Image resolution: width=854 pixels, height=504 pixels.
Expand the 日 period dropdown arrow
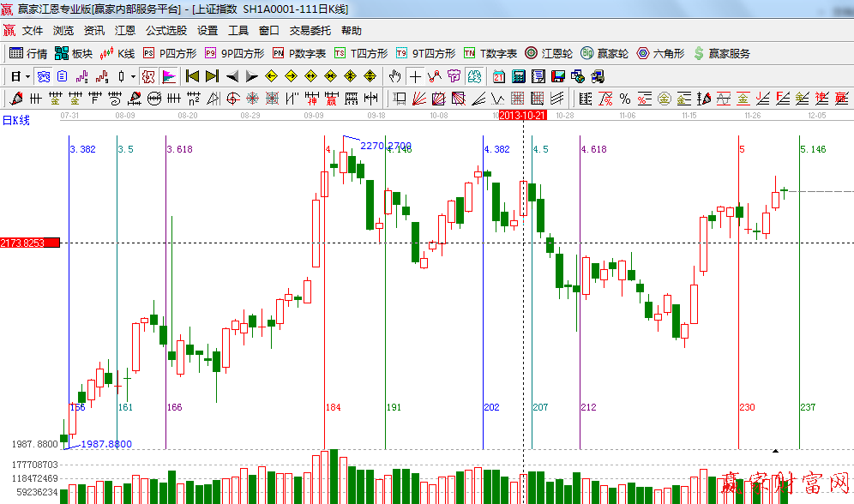click(x=27, y=75)
